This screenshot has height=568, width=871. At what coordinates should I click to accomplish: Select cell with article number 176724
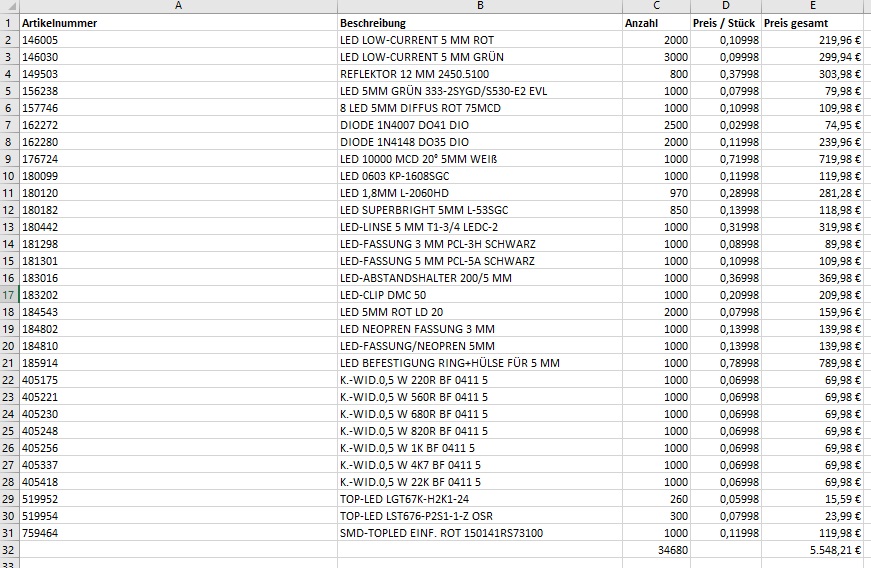pos(178,159)
